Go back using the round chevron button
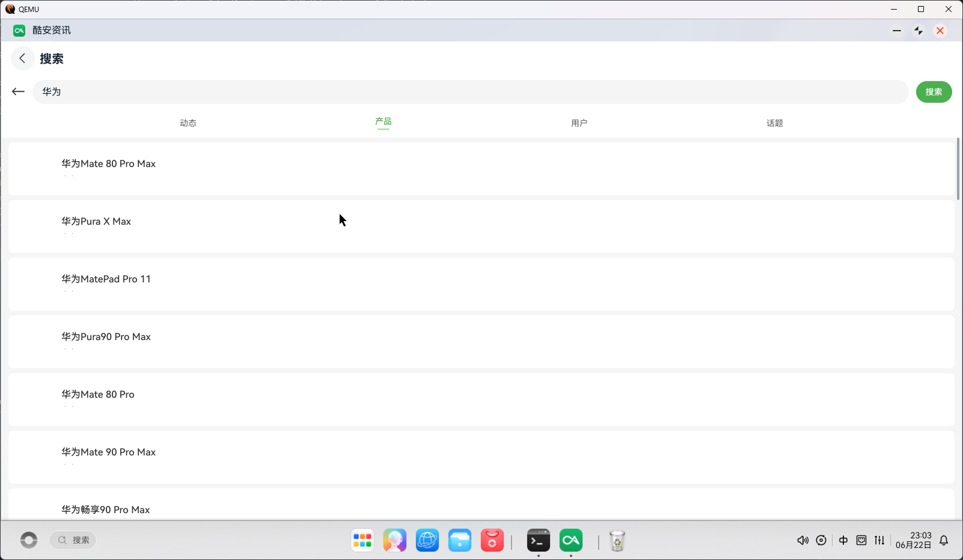This screenshot has height=560, width=963. (22, 58)
